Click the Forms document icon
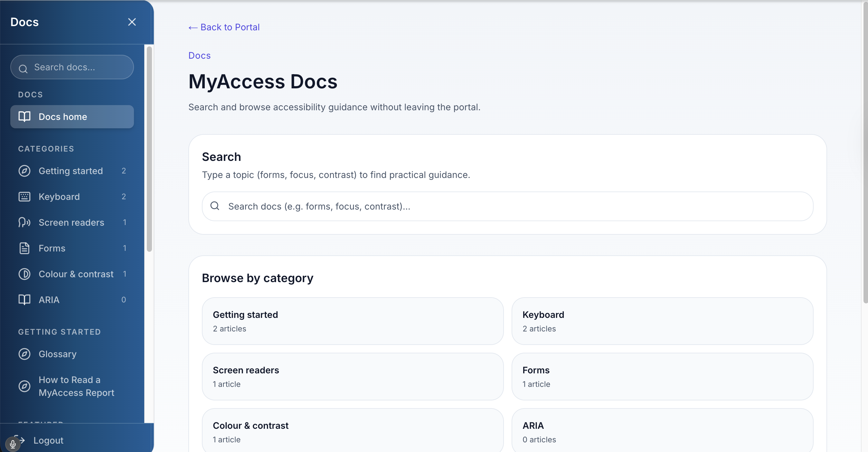Image resolution: width=868 pixels, height=452 pixels. click(24, 248)
